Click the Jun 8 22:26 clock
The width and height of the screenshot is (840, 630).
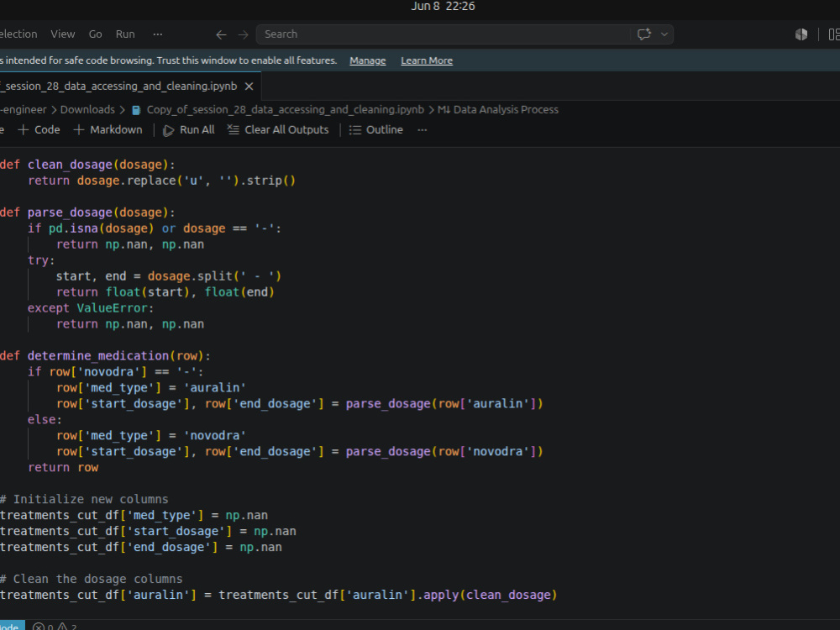(443, 7)
